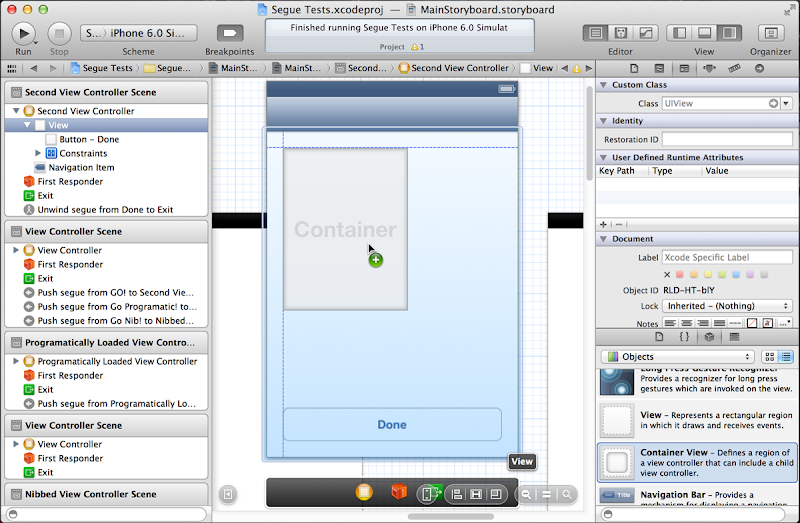Collapse the Document section
The height and width of the screenshot is (523, 800).
click(x=603, y=239)
